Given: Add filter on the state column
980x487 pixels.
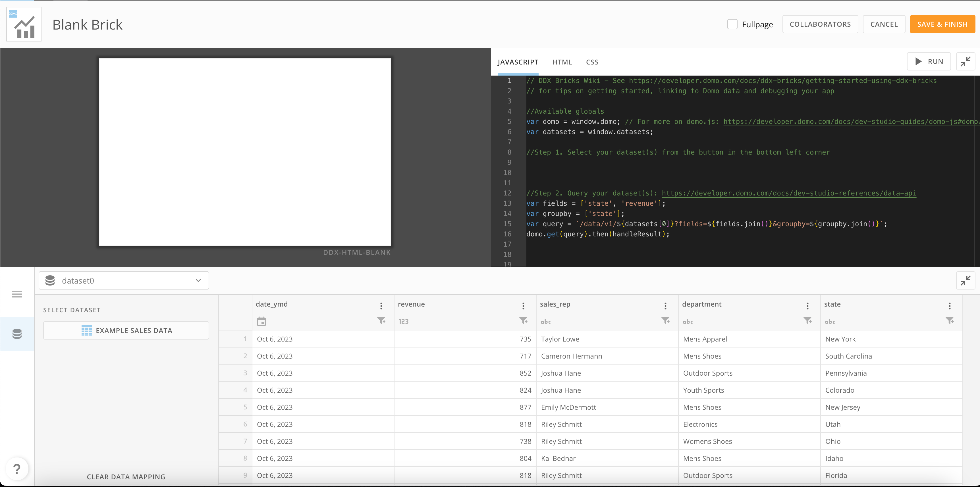Looking at the screenshot, I should tap(950, 320).
